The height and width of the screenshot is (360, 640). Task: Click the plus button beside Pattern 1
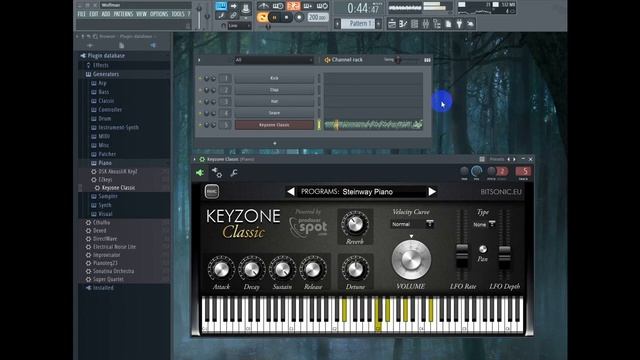[x=378, y=24]
